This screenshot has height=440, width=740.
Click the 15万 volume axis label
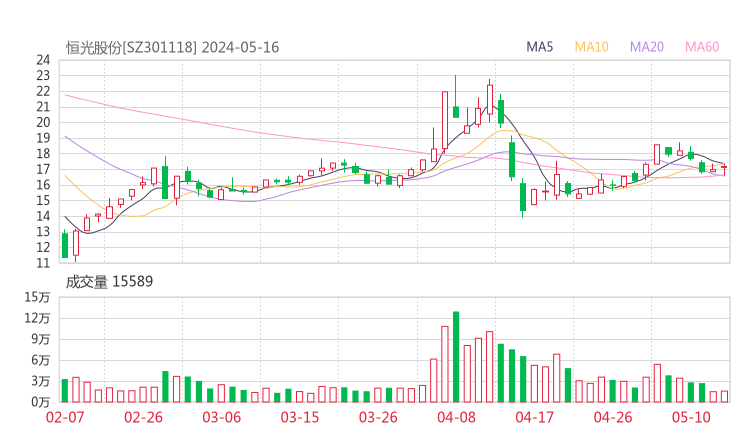(x=37, y=297)
